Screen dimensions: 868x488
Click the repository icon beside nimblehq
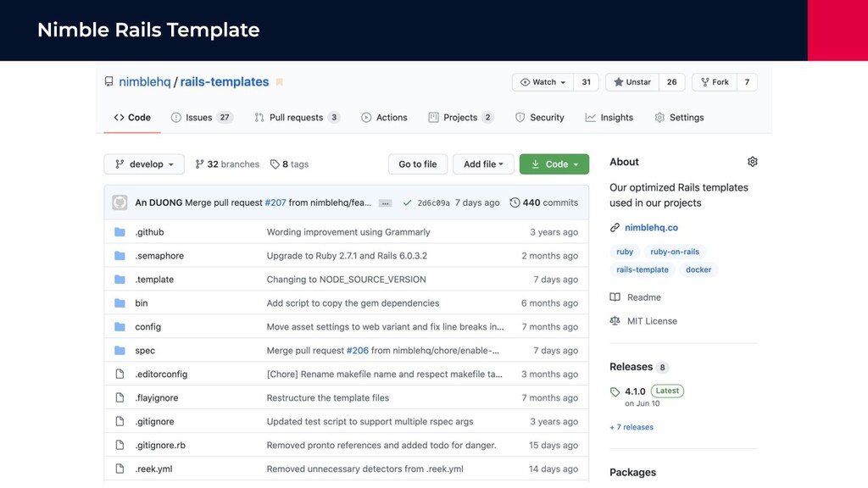coord(109,82)
